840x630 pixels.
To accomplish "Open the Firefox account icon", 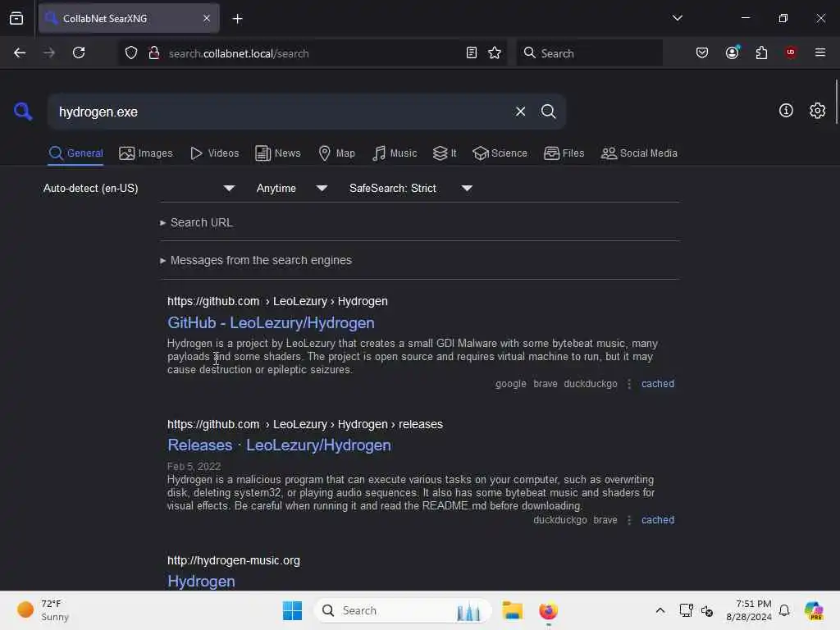I will click(733, 52).
